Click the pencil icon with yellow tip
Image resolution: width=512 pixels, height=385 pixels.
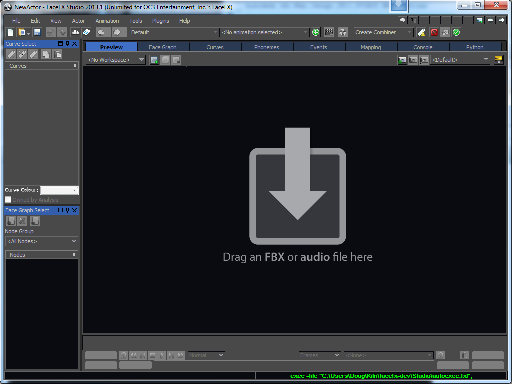pyautogui.click(x=421, y=32)
